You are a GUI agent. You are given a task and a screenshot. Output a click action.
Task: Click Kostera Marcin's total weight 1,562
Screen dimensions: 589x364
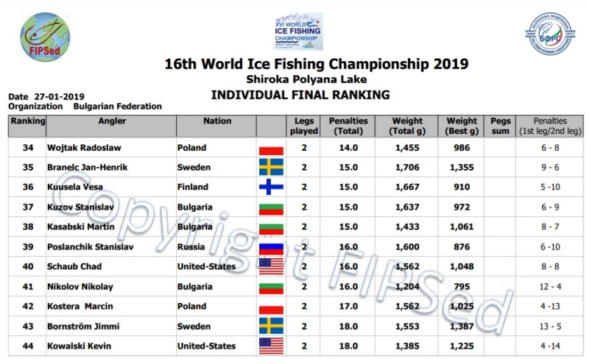407,307
